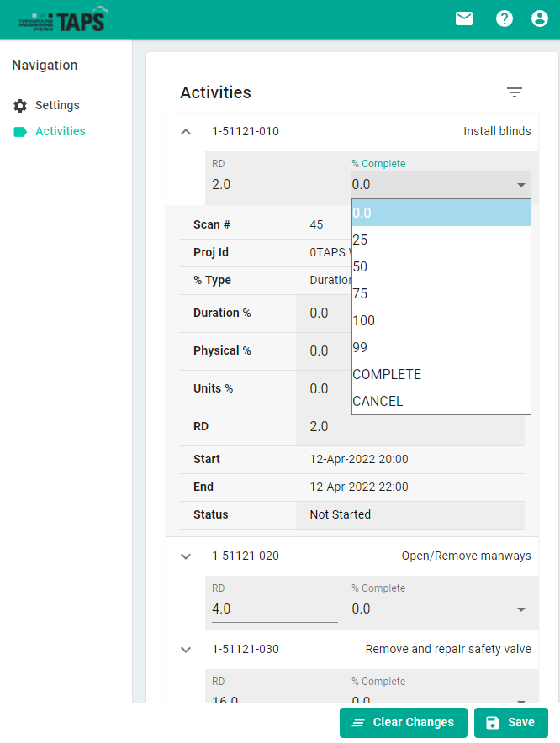Click the Clear Changes button
Viewport: 560px width, 743px height.
(x=403, y=723)
